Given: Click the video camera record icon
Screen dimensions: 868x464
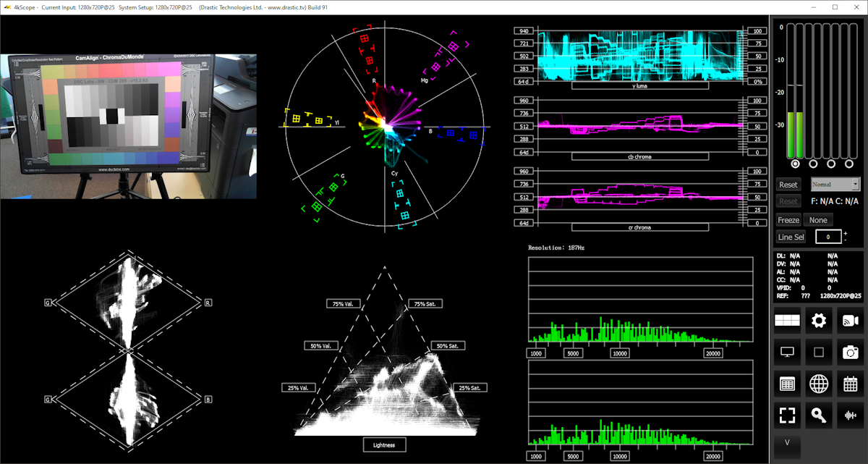Looking at the screenshot, I should 850,321.
